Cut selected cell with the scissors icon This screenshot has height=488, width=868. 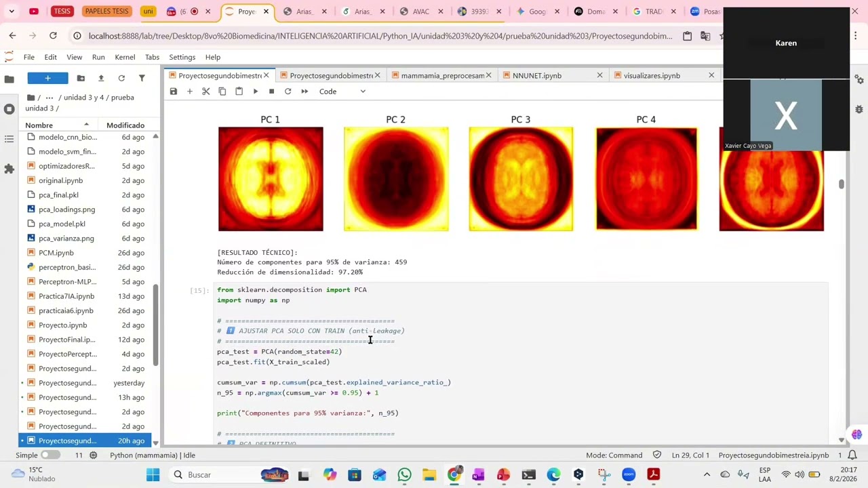click(x=206, y=91)
